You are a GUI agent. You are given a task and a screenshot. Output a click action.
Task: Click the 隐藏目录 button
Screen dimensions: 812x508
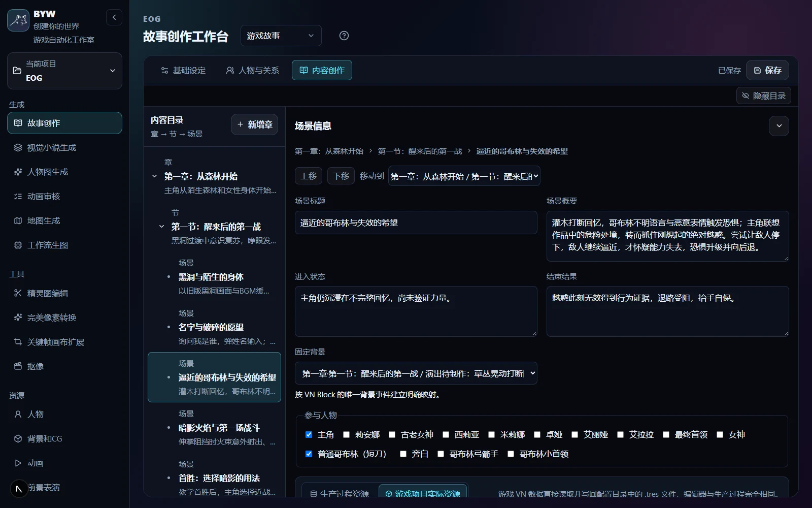(764, 96)
